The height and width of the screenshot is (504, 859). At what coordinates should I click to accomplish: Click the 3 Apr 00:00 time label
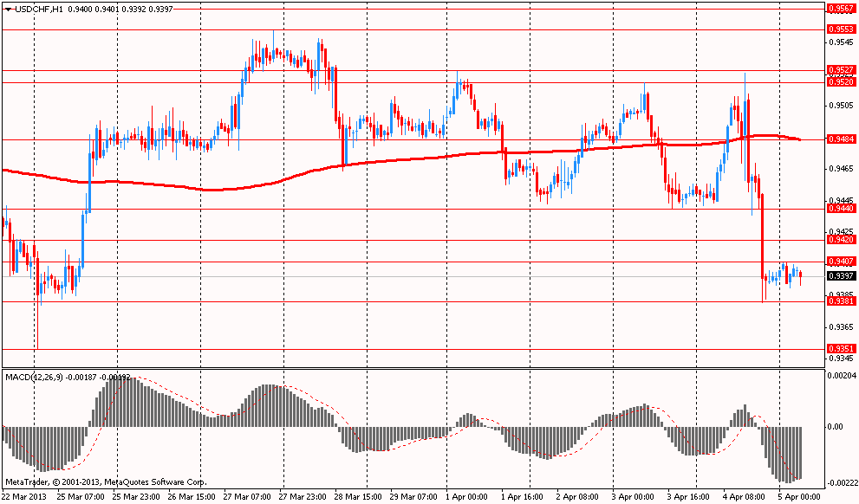point(633,497)
